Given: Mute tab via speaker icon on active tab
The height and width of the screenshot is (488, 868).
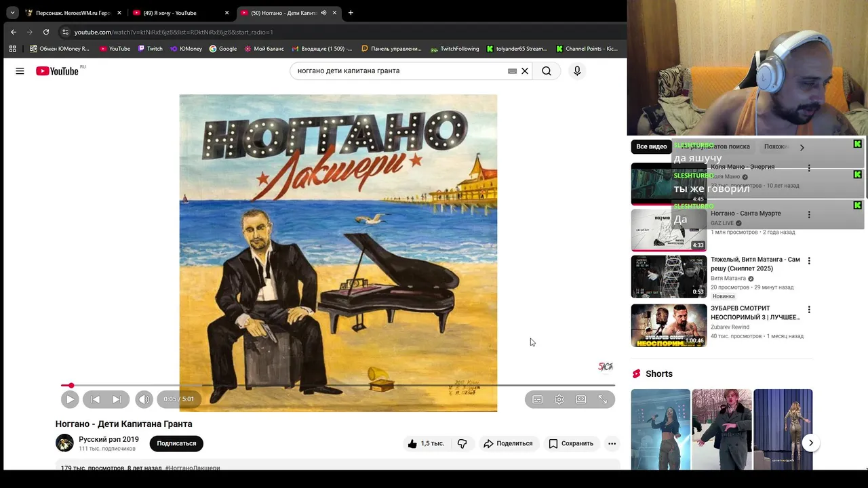Looking at the screenshot, I should [x=323, y=13].
